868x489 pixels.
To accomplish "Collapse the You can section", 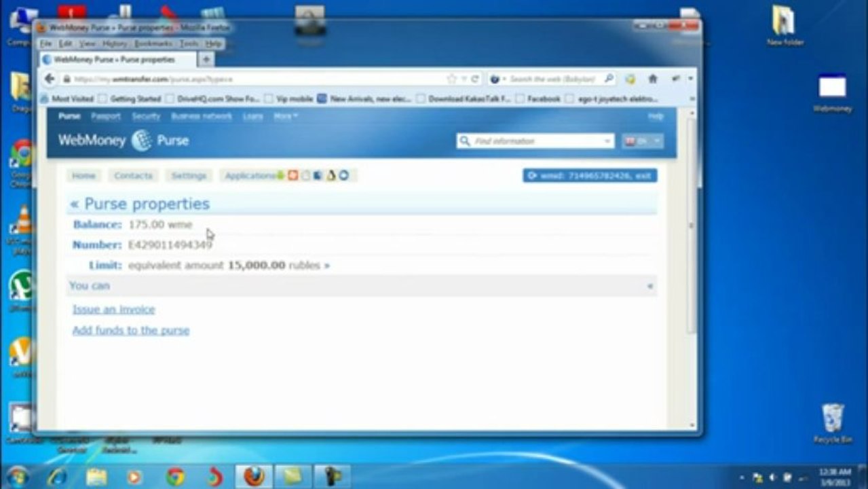I will pyautogui.click(x=649, y=286).
